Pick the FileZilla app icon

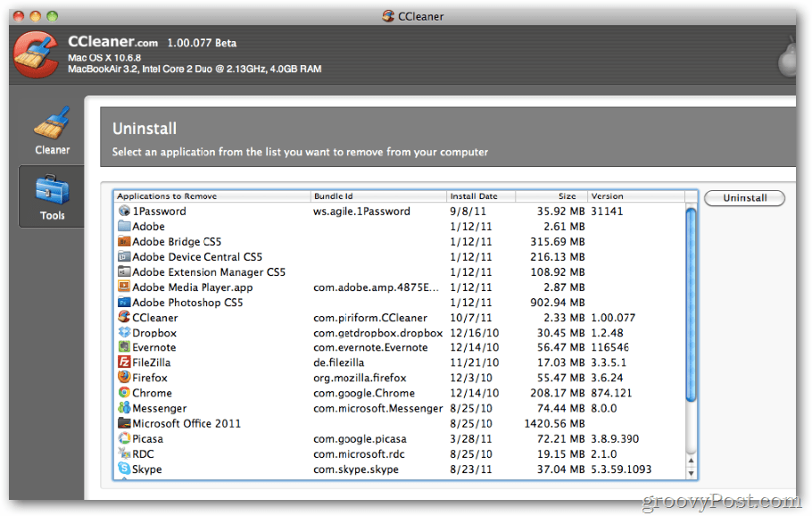(124, 362)
